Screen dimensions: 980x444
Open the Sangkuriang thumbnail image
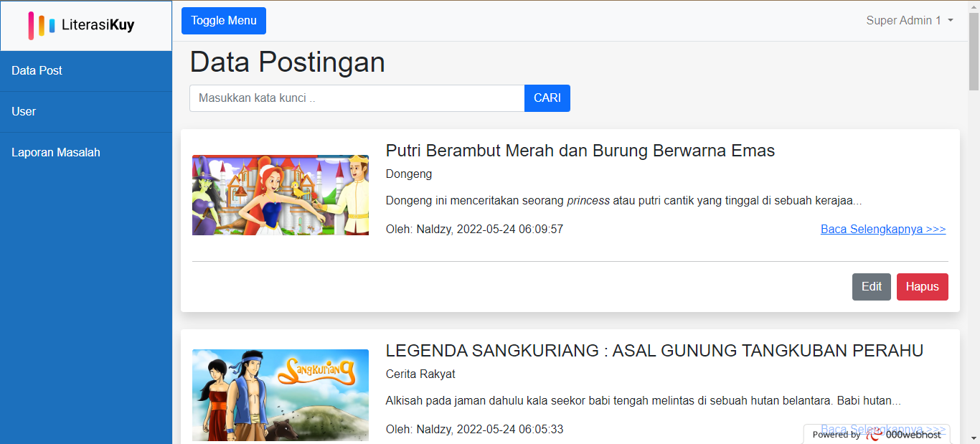tap(281, 395)
